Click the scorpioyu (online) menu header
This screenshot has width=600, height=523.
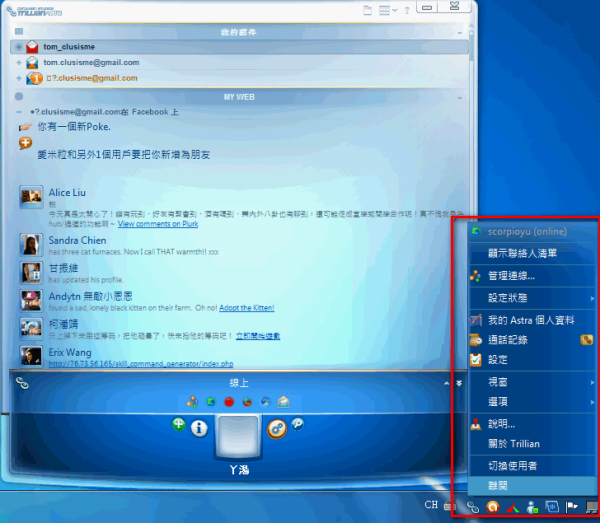[x=532, y=232]
